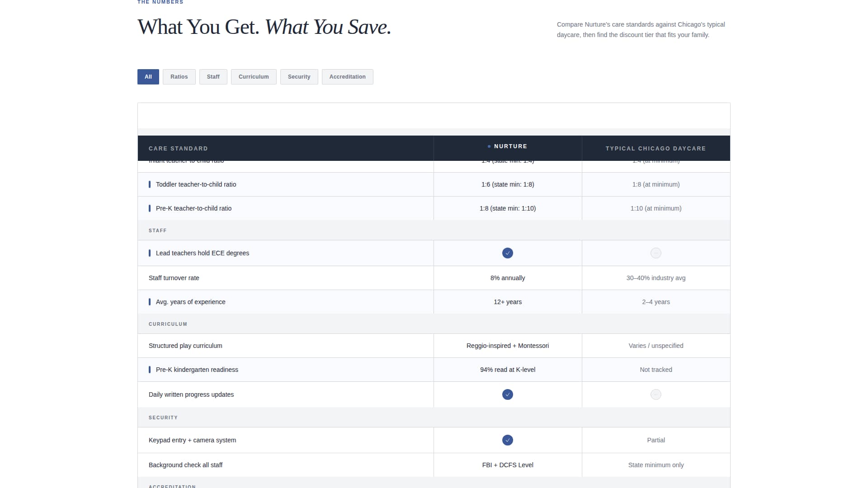Click the SECURITY section heading
Image resolution: width=868 pixels, height=488 pixels.
[x=163, y=418]
